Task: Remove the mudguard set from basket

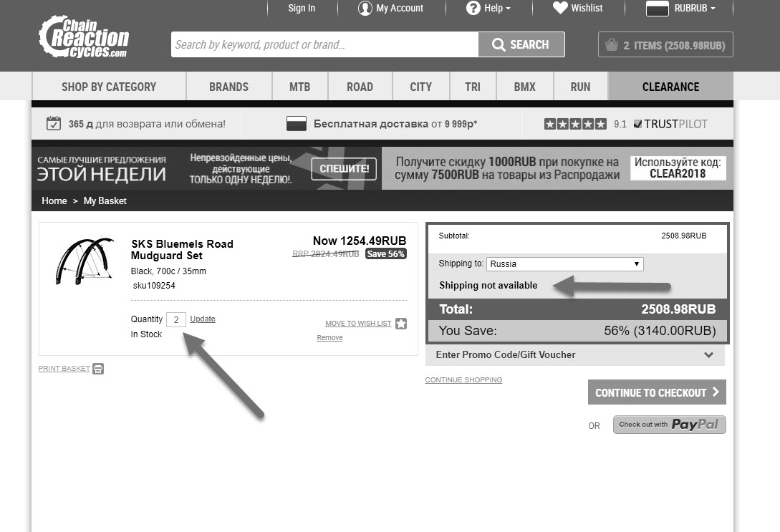Action: (x=329, y=337)
